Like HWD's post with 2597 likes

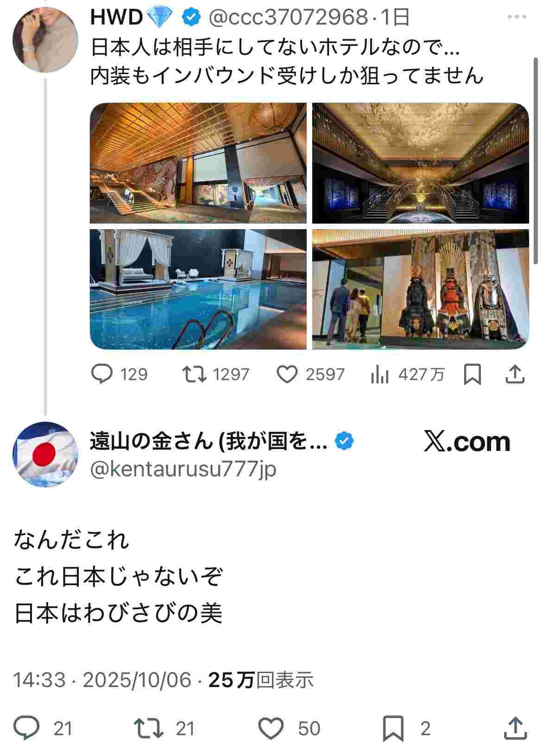[310, 374]
